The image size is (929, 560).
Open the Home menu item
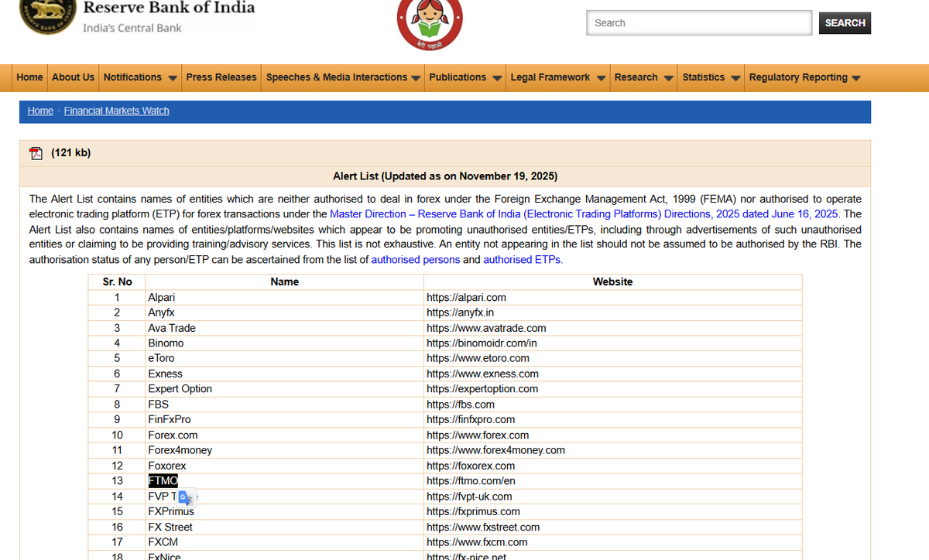[29, 77]
